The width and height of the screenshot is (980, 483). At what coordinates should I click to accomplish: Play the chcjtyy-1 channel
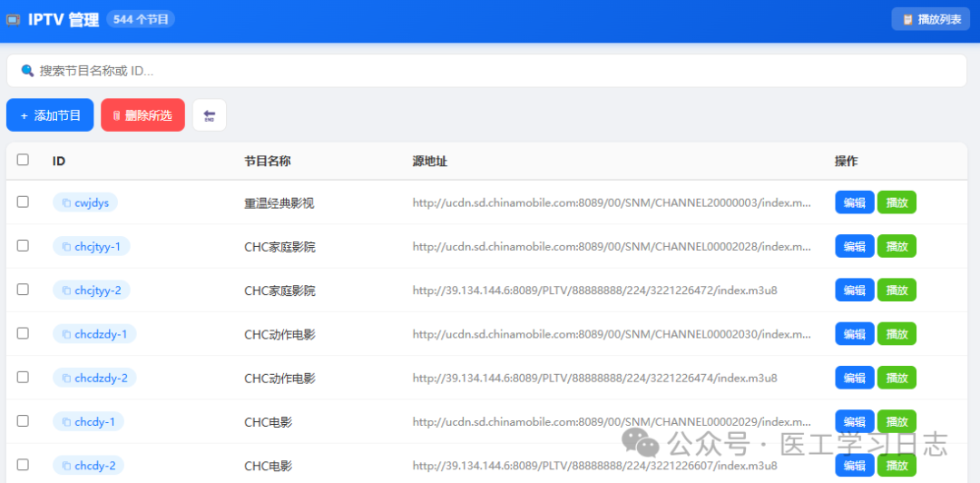(897, 246)
